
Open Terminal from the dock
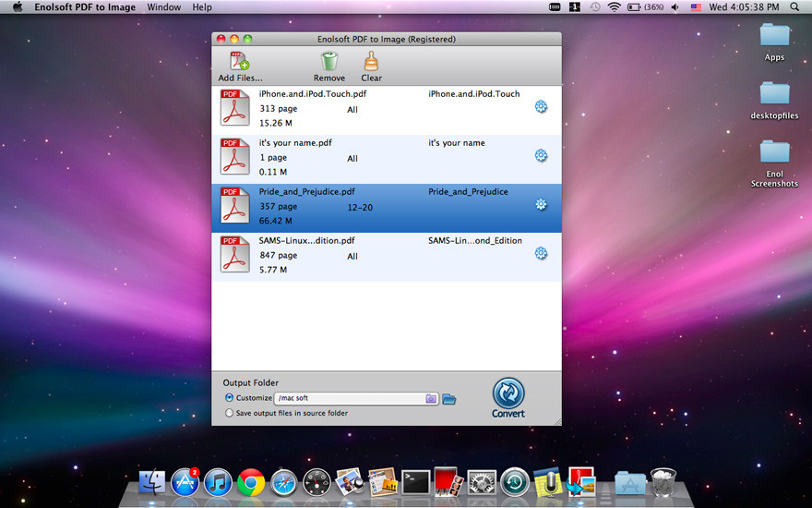[x=416, y=482]
